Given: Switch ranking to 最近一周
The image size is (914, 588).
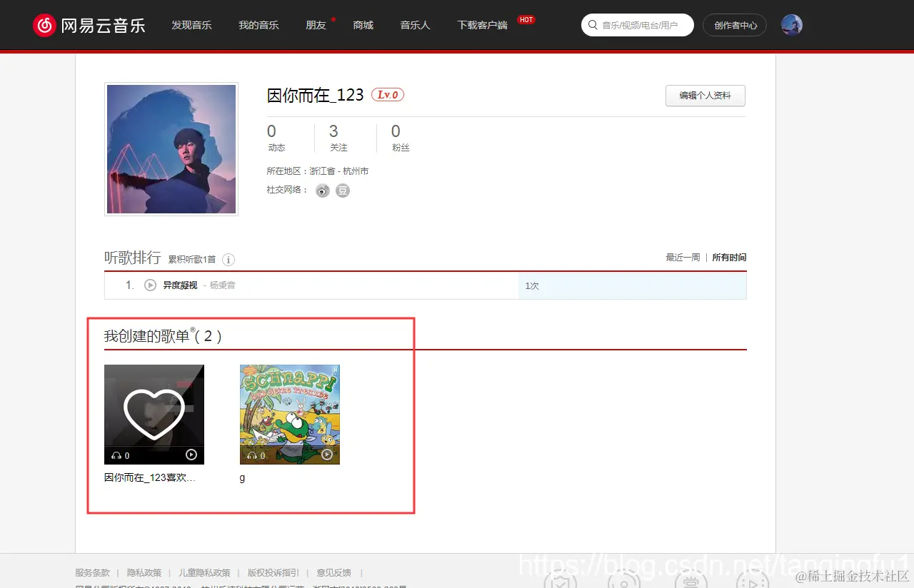Looking at the screenshot, I should 683,258.
